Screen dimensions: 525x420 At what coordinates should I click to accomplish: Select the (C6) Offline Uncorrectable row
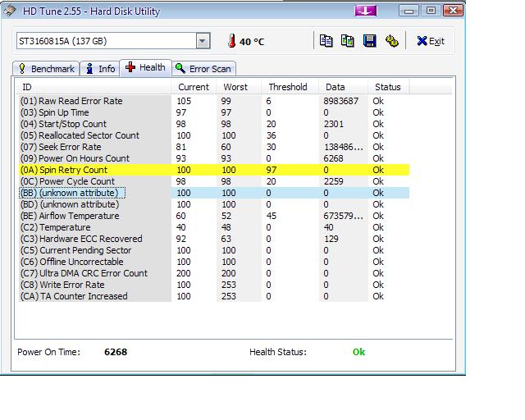pyautogui.click(x=214, y=262)
